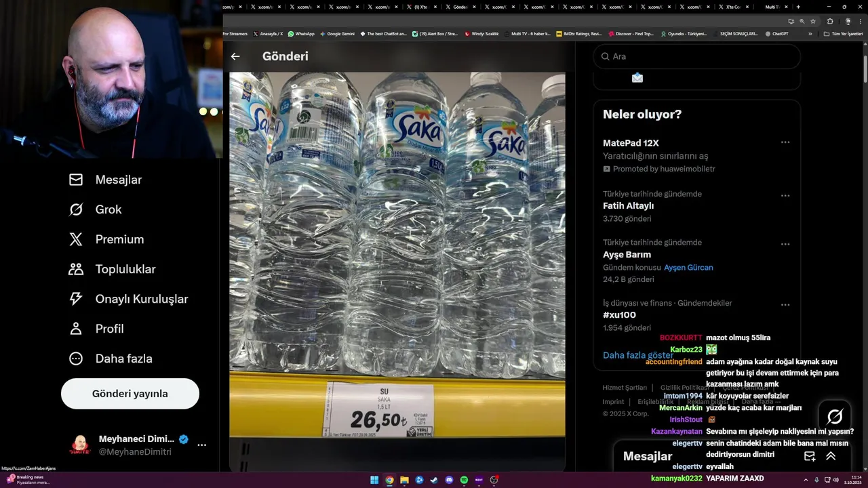Open Mesajlar in the left sidebar
Image resolution: width=868 pixels, height=488 pixels.
(x=105, y=180)
